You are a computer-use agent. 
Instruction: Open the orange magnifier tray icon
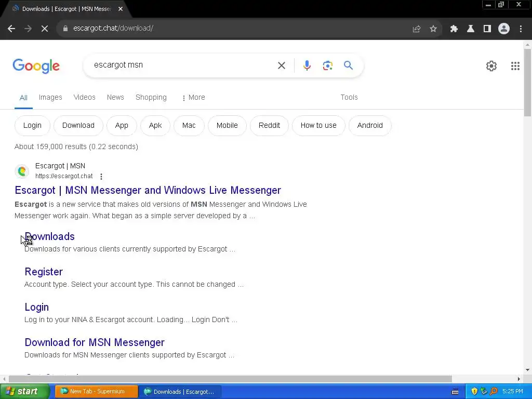point(494,392)
